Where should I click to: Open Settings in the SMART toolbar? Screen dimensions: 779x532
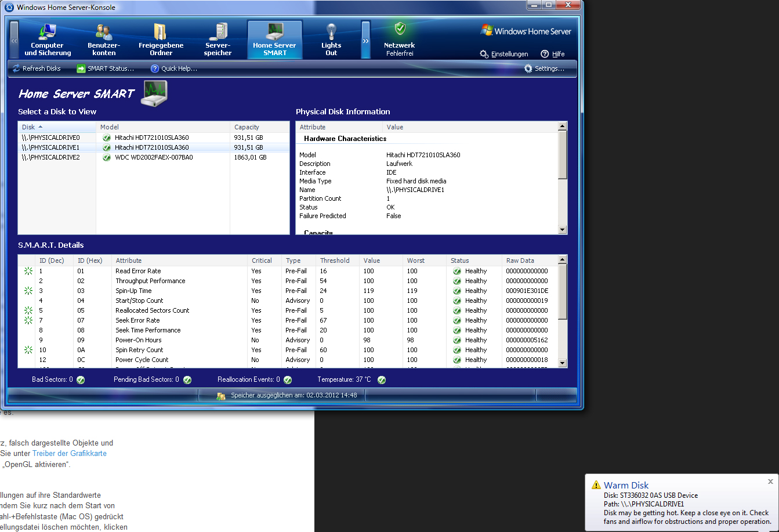[544, 68]
